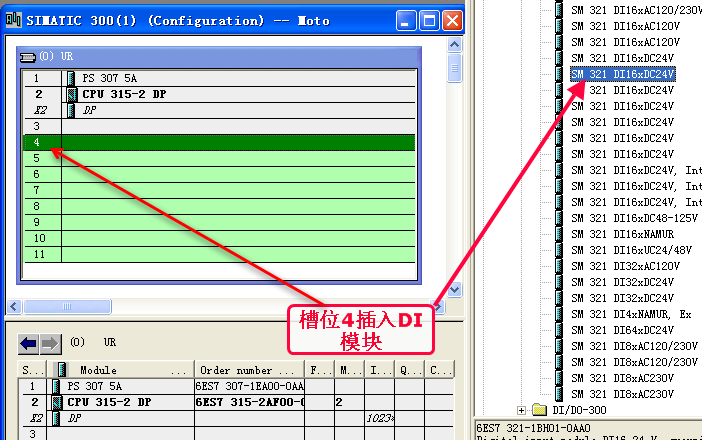Image resolution: width=702 pixels, height=440 pixels.
Task: Click module icon beside DI4xNAMUR, Ex
Action: 558,314
